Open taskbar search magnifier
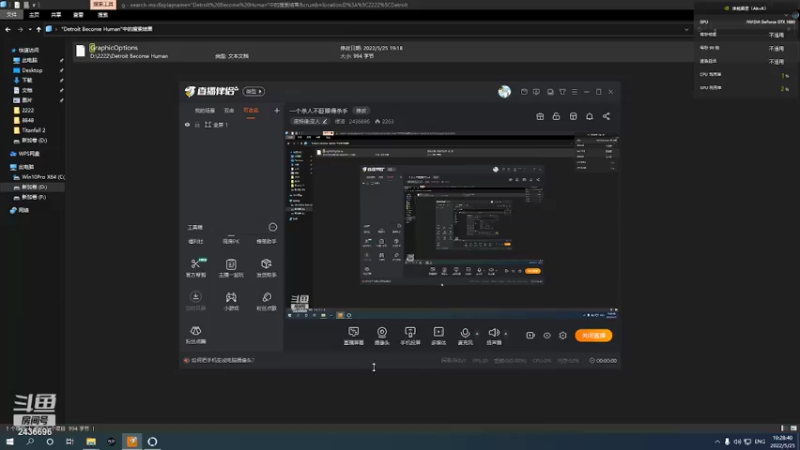This screenshot has height=450, width=800. point(30,442)
